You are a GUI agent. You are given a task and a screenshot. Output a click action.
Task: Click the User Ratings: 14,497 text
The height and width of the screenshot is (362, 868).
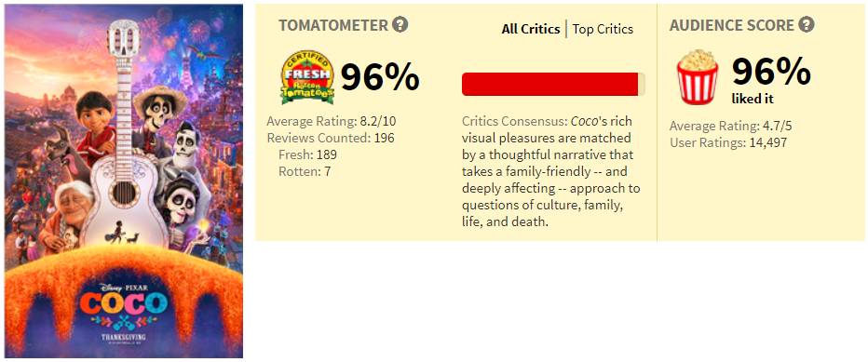pos(728,142)
